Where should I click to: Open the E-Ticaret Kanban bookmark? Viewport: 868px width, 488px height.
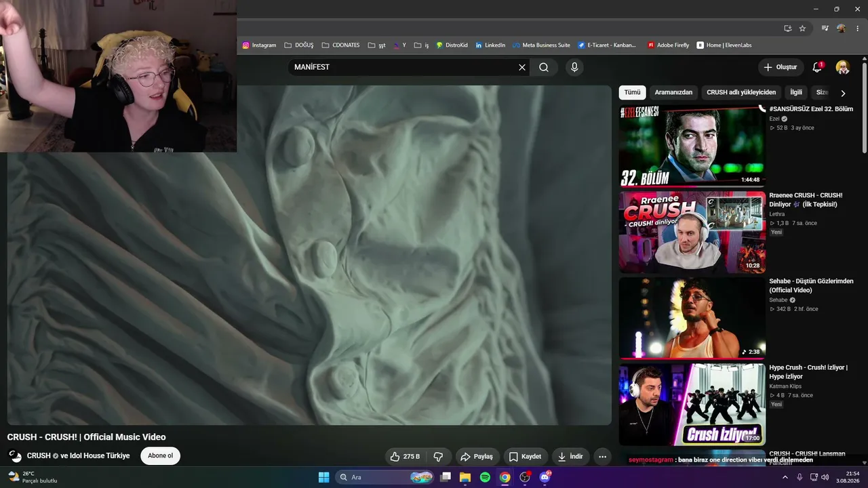tap(607, 45)
